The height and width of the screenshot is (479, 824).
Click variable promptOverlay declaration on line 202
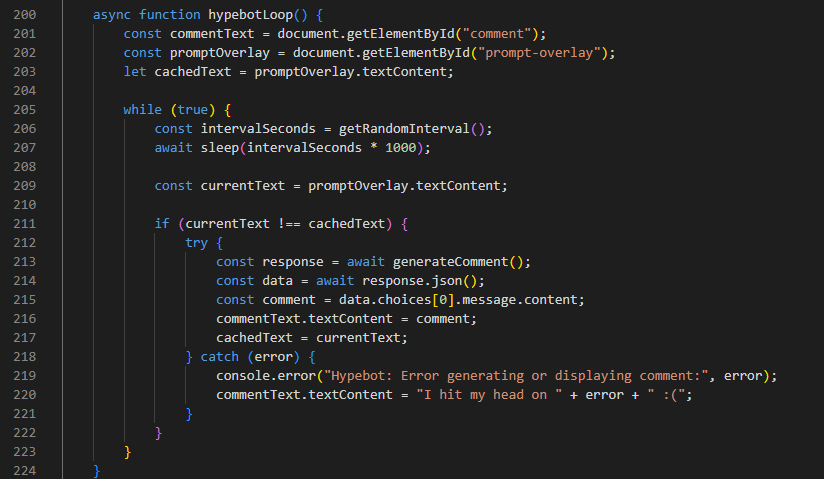(x=220, y=53)
